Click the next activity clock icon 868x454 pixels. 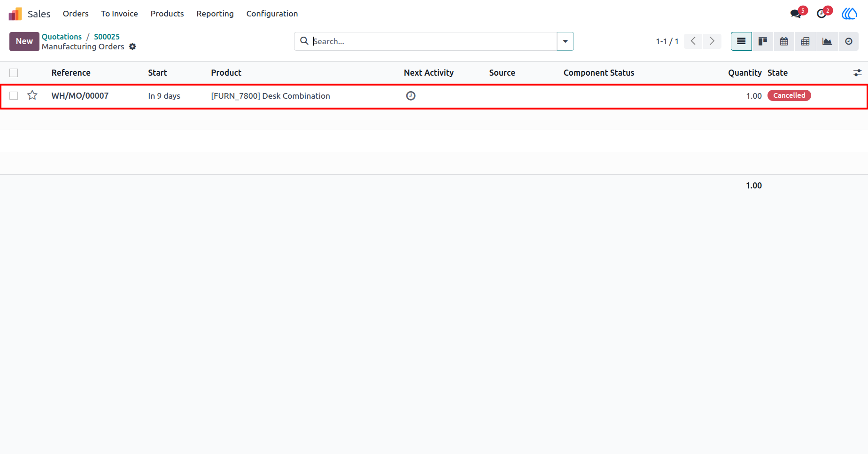[411, 96]
